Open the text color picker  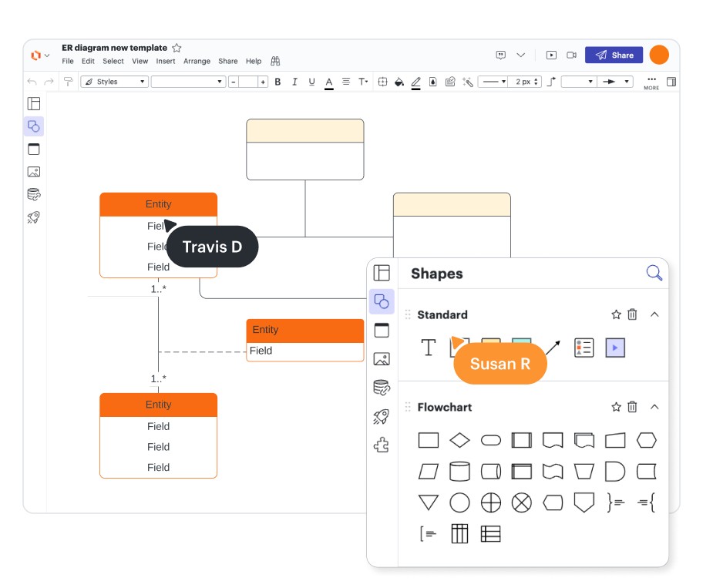point(329,82)
